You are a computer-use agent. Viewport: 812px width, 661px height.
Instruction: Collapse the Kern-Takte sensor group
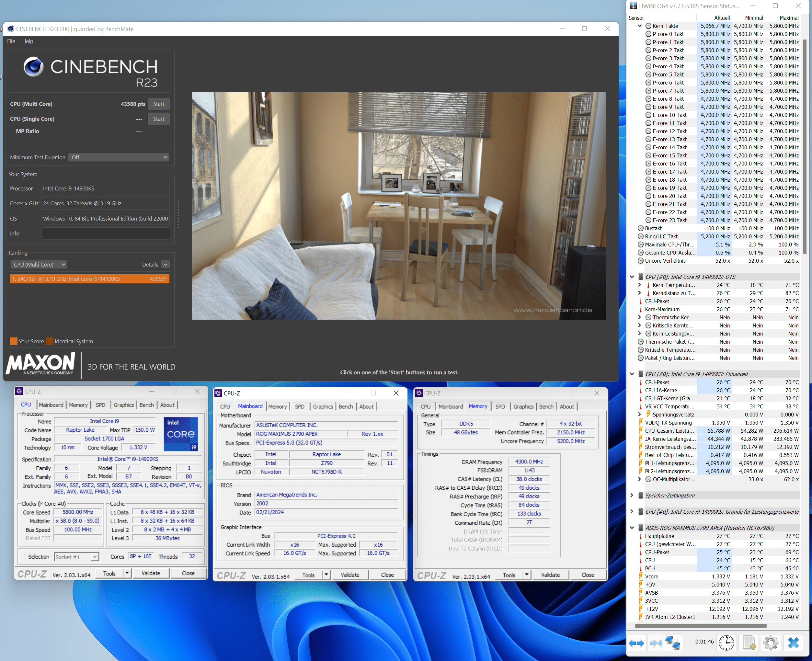tap(639, 26)
